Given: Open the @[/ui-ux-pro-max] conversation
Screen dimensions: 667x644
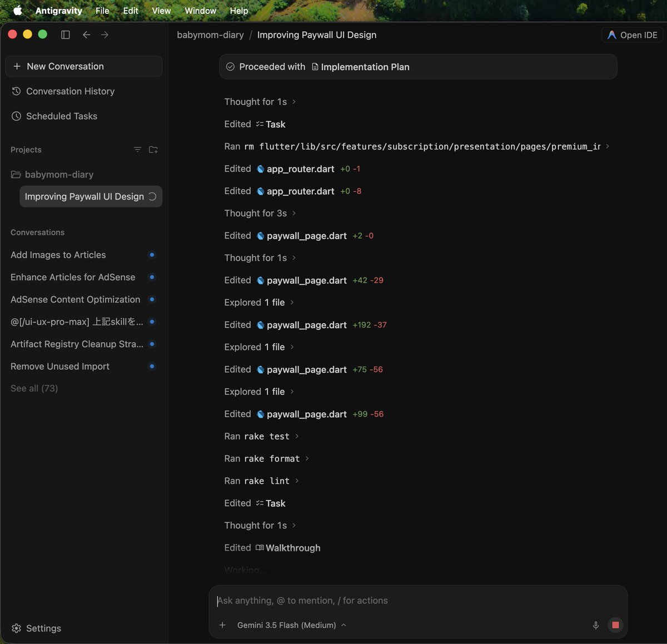Looking at the screenshot, I should coord(78,321).
